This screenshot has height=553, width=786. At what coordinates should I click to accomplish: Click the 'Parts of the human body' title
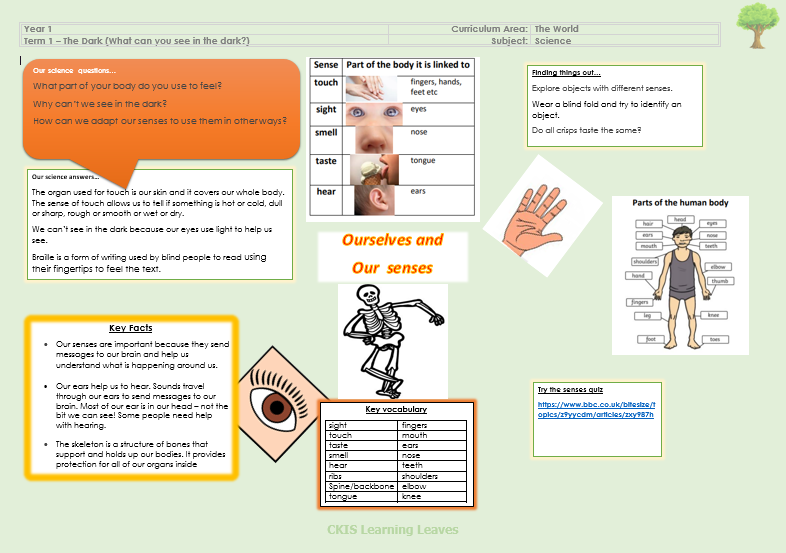point(680,203)
